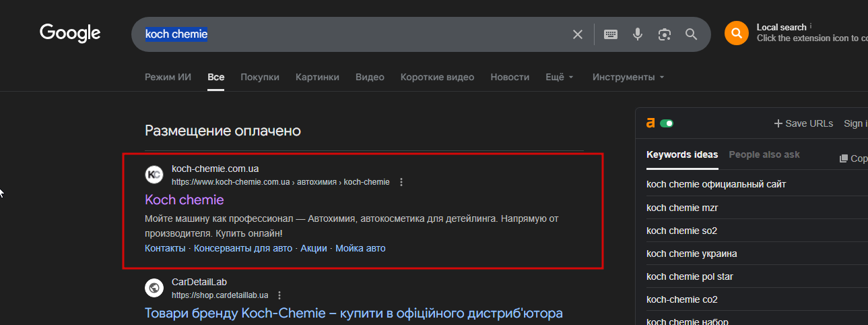
Task: Click keyword 'koch chemie pol star'
Action: point(690,276)
